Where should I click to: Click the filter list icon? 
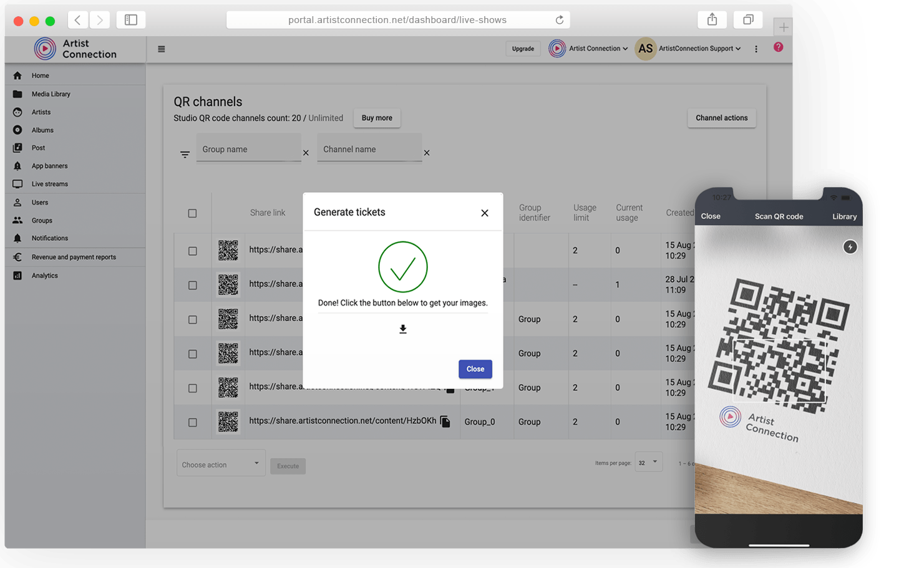click(185, 154)
